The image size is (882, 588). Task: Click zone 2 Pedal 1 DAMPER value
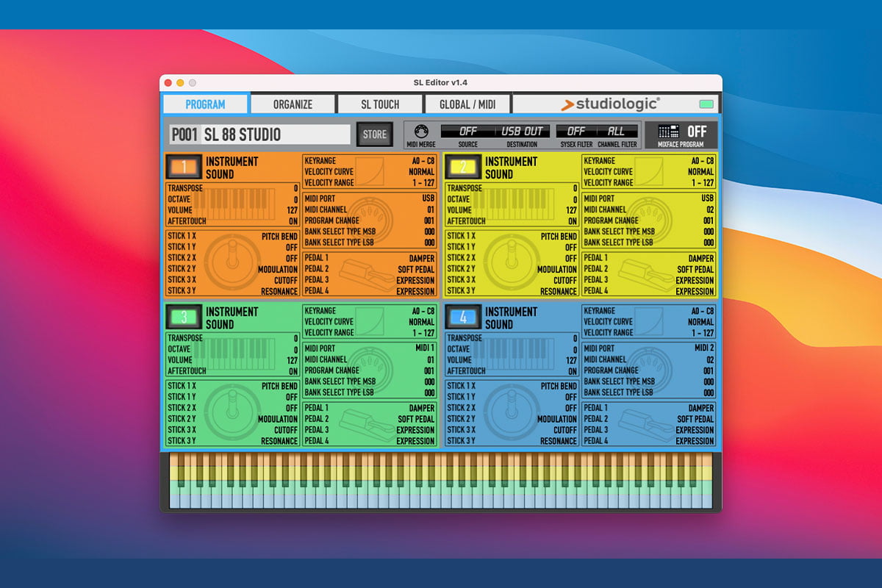[x=701, y=258]
